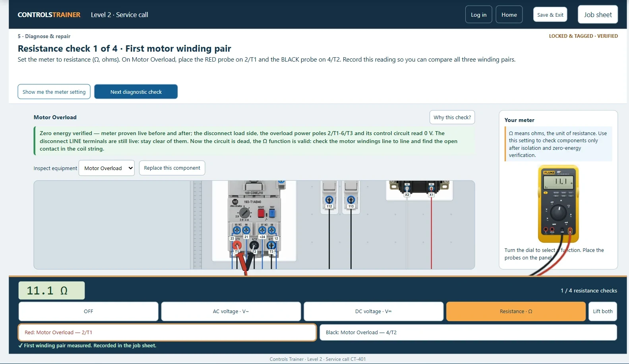Click the 'Motor Overload' panel heading

pyautogui.click(x=55, y=117)
